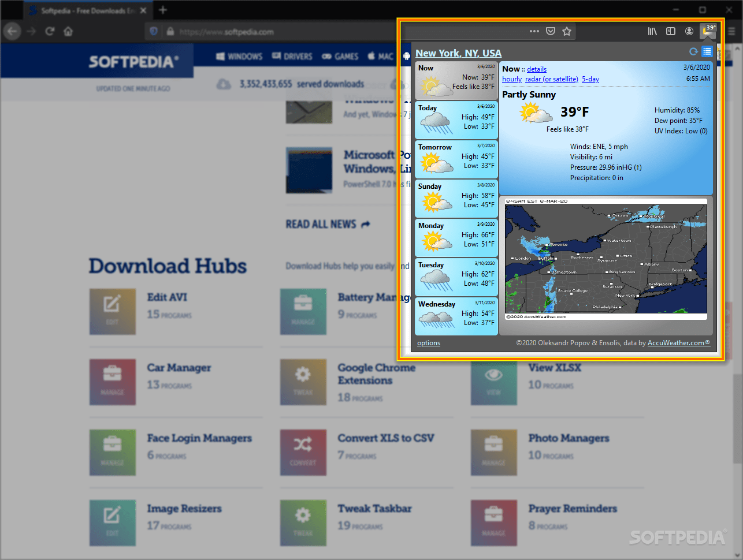This screenshot has width=743, height=560.
Task: Open the Photo Managers link
Action: [x=569, y=438]
